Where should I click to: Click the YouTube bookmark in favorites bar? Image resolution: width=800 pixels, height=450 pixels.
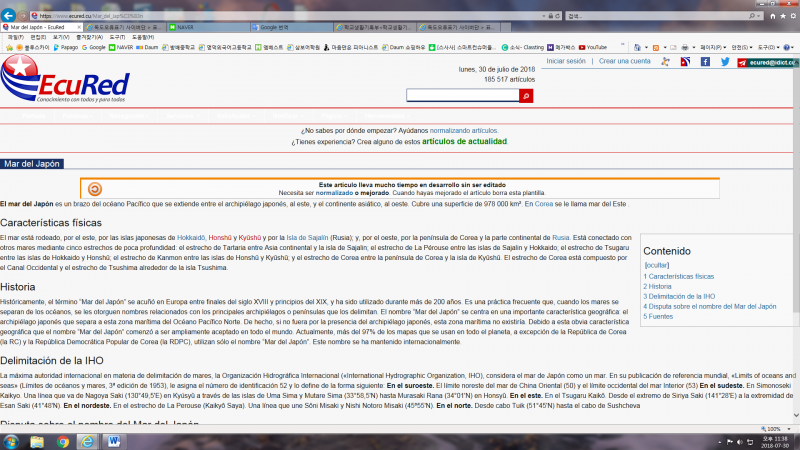(592, 47)
